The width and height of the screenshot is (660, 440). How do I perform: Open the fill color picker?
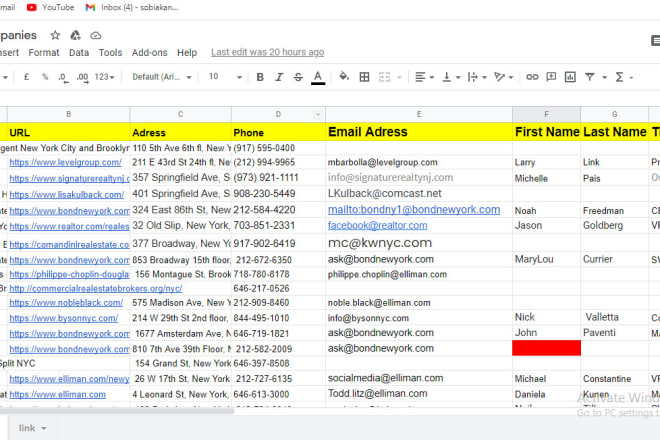tap(344, 77)
